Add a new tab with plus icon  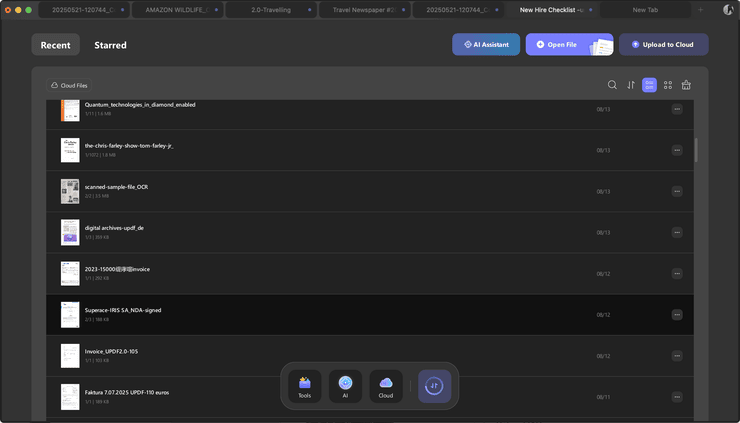(x=700, y=9)
